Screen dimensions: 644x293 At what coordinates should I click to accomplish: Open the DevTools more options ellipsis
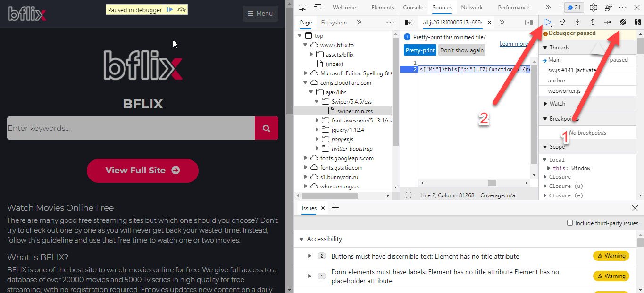tap(623, 8)
